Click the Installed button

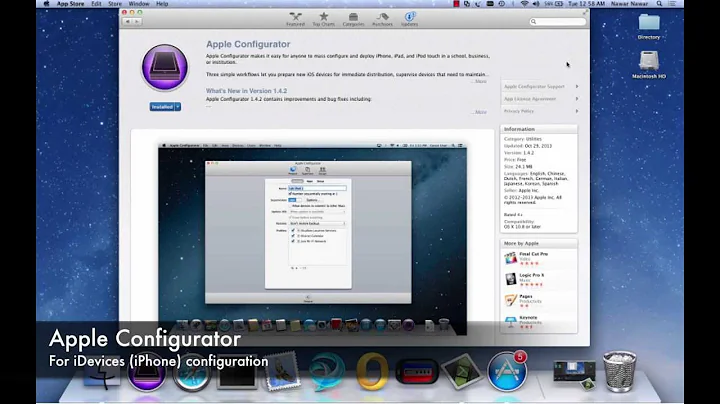coord(162,107)
